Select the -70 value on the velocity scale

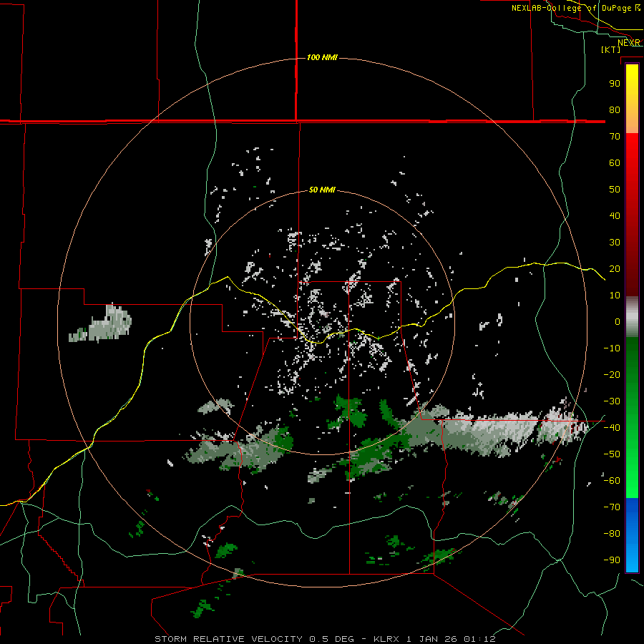coord(612,507)
